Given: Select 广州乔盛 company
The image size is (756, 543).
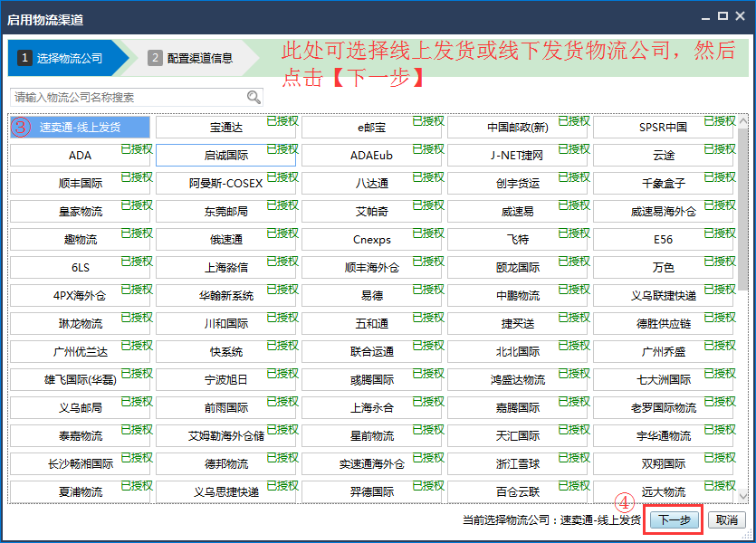Looking at the screenshot, I should (x=663, y=351).
